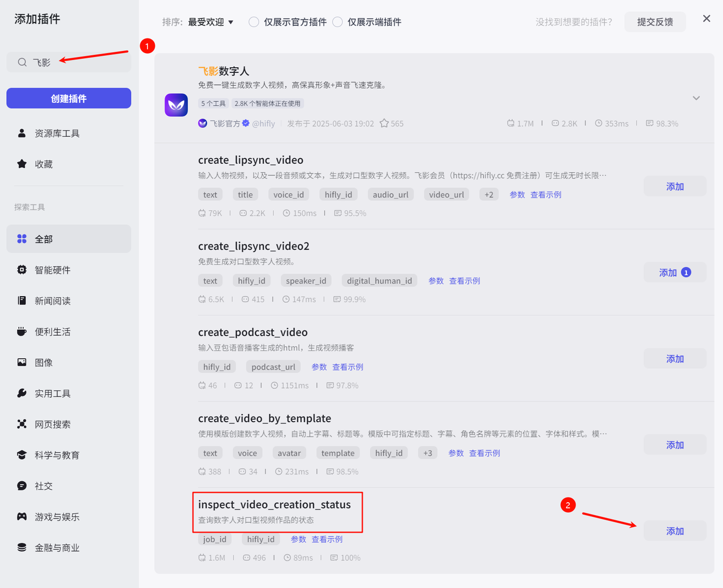Open the 最受欢迎 sort dropdown
The image size is (723, 588).
pos(210,22)
